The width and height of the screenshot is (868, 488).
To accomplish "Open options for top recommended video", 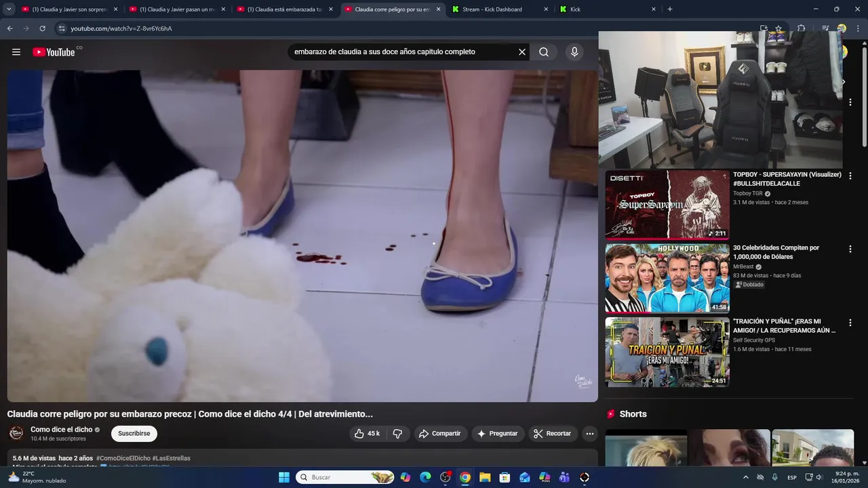I will [850, 102].
